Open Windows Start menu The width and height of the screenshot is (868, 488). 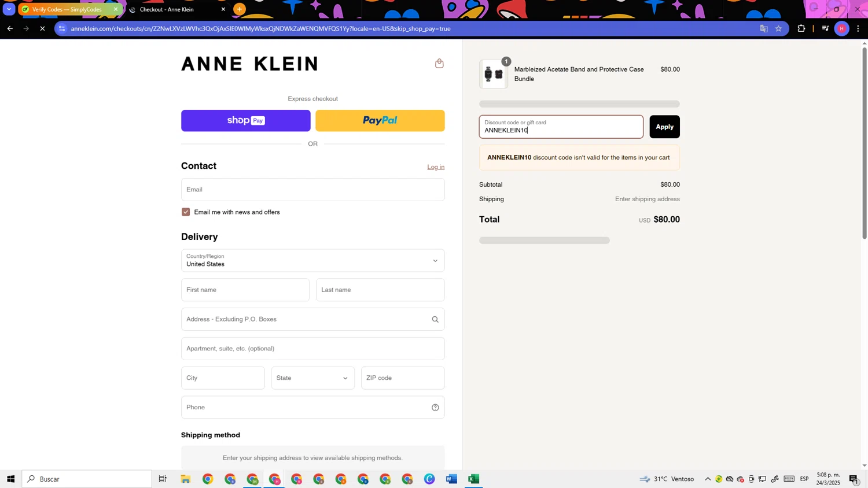[10, 479]
